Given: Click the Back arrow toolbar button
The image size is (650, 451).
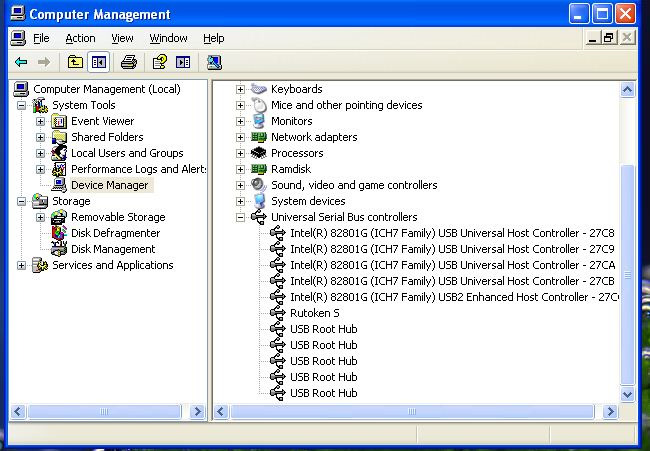Looking at the screenshot, I should tap(21, 62).
